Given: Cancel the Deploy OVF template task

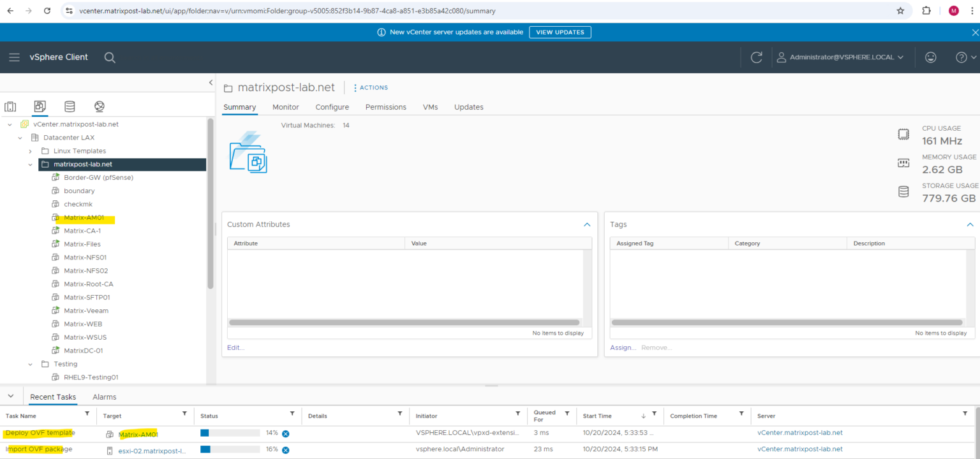Looking at the screenshot, I should click(x=285, y=433).
